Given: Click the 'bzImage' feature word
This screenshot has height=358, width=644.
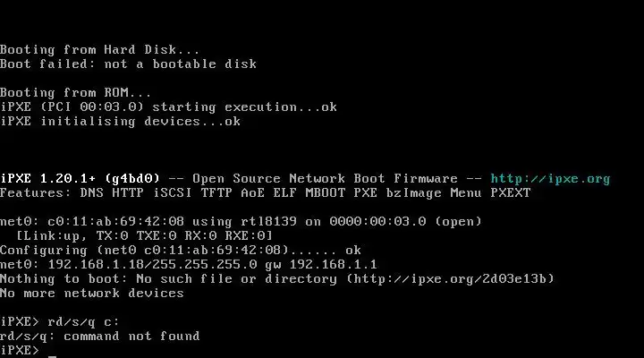Looking at the screenshot, I should (x=413, y=193).
